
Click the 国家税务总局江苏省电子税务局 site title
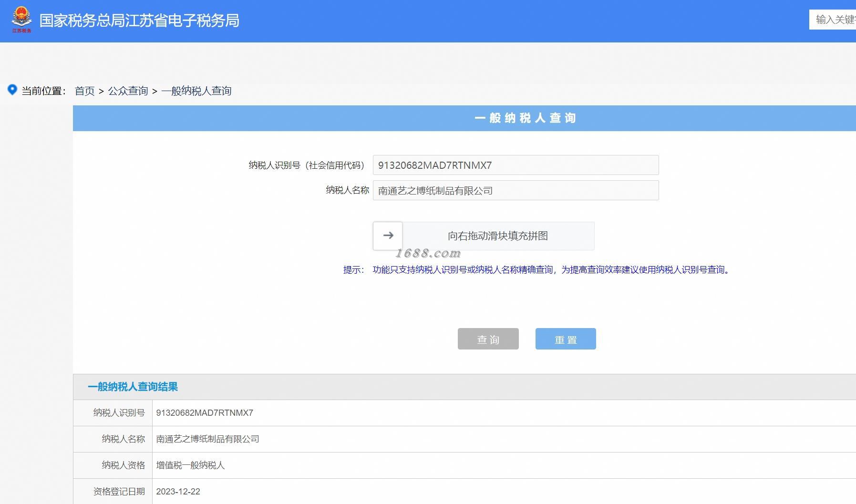tap(139, 21)
